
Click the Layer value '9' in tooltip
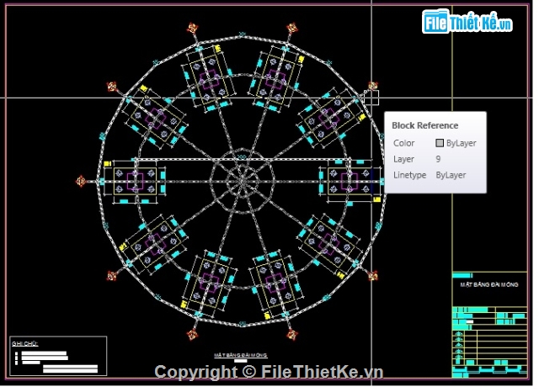pyautogui.click(x=438, y=159)
